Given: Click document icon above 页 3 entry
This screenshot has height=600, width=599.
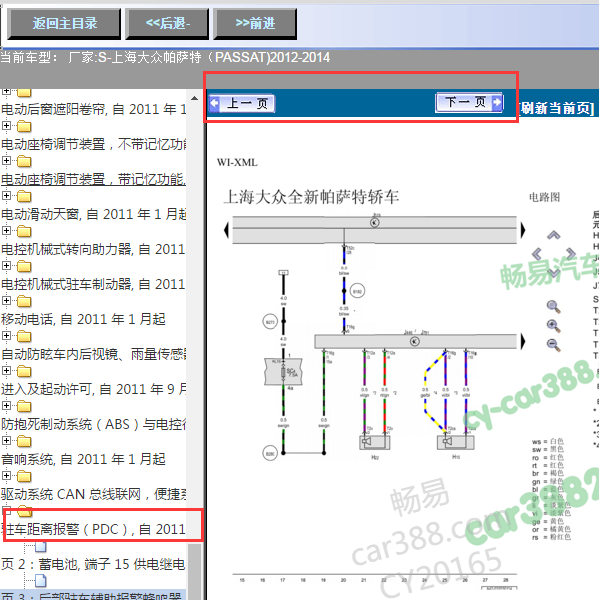Looking at the screenshot, I should (x=41, y=581).
